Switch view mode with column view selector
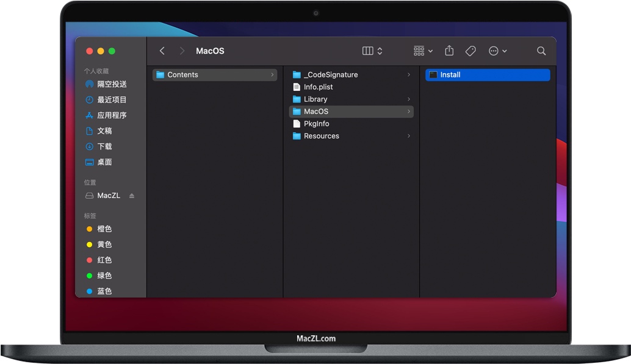This screenshot has height=364, width=631. coord(372,51)
